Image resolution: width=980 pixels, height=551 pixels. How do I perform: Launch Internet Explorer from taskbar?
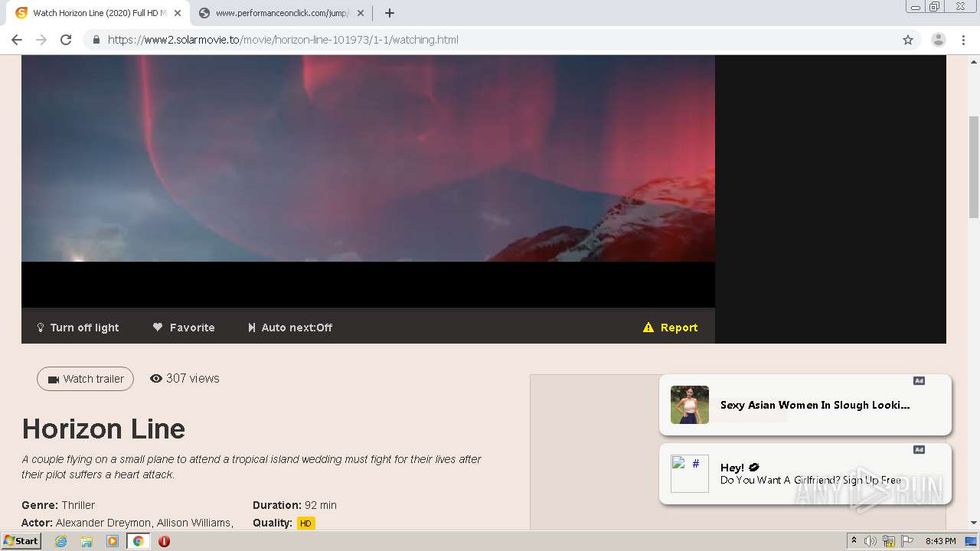(x=60, y=541)
